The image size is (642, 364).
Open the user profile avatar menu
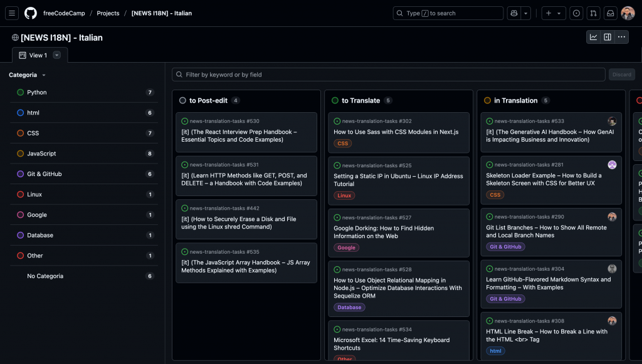tap(628, 13)
